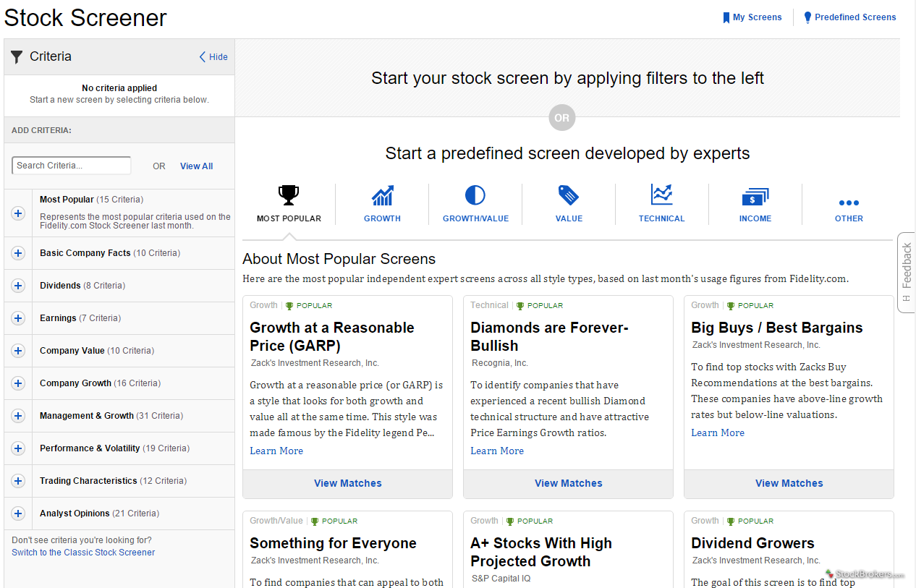The image size is (916, 588).
Task: Learn More about Diamonds are Forever-Bullish
Action: [x=497, y=451]
